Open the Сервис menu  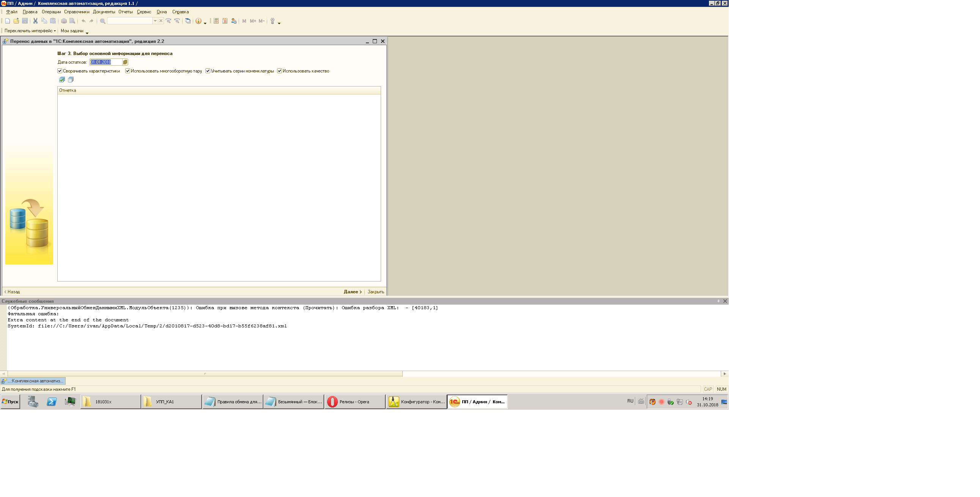pyautogui.click(x=144, y=12)
